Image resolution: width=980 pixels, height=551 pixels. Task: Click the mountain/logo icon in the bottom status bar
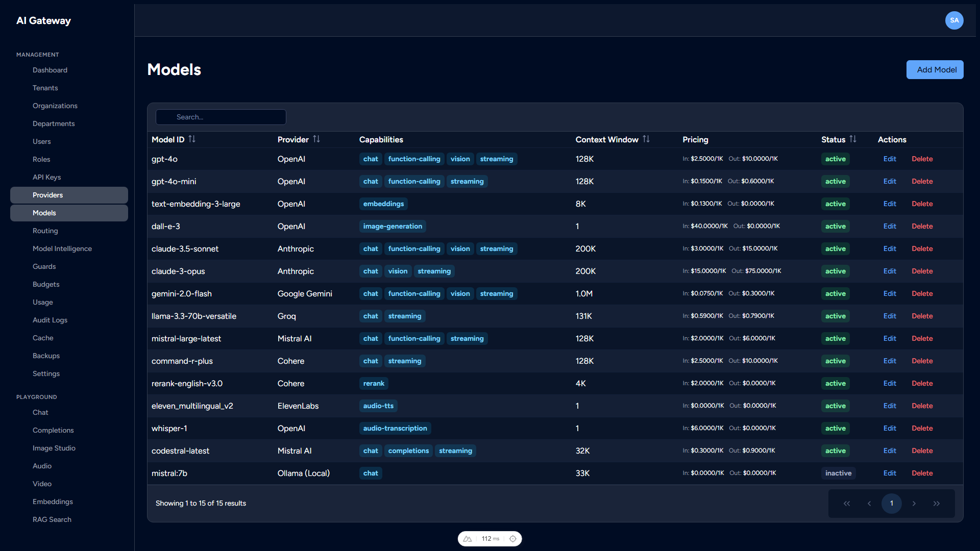pos(468,538)
